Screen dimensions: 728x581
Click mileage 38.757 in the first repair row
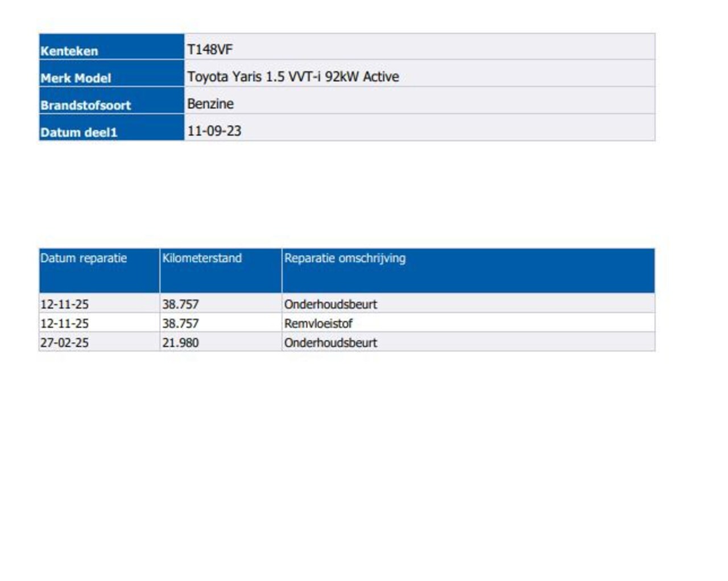pos(180,304)
